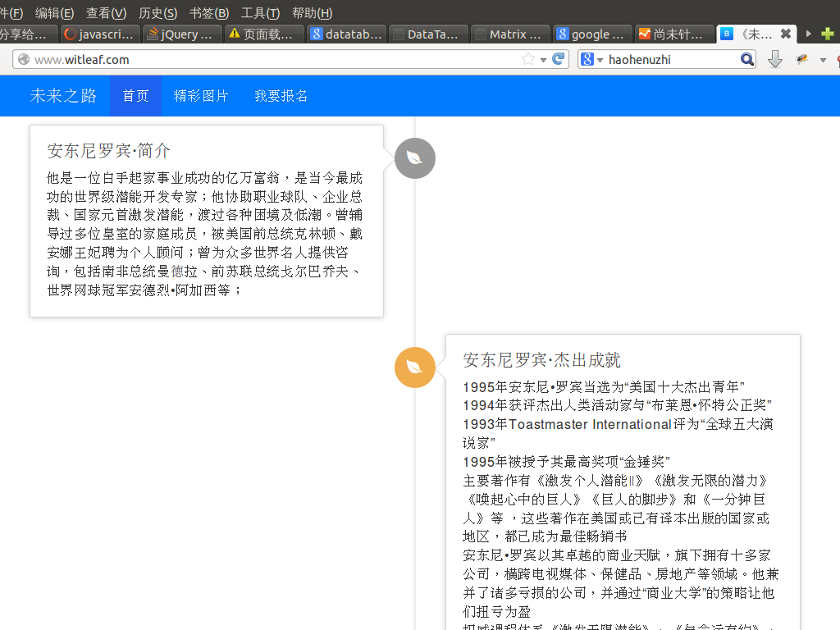840x630 pixels.
Task: Click the orange leaf timeline badge
Action: coord(414,367)
